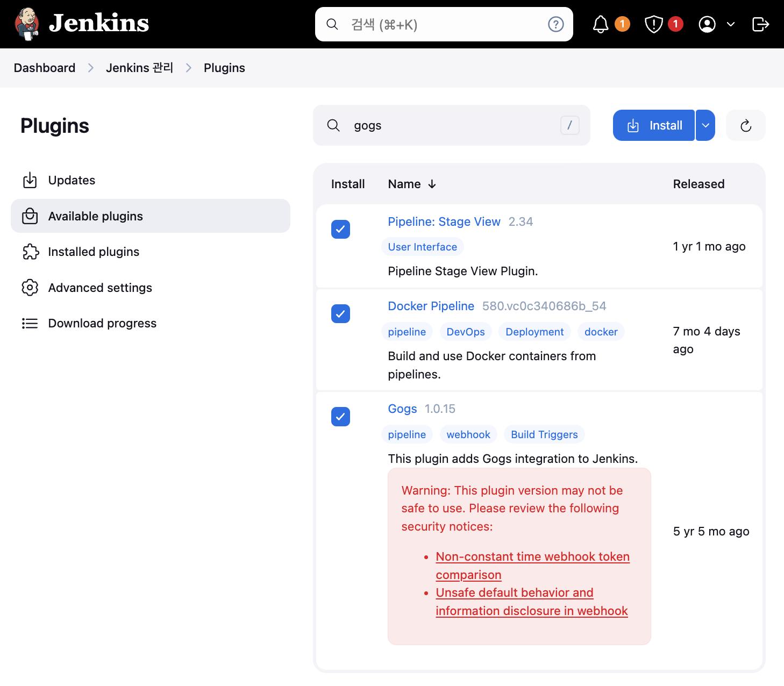Click the Available plugins bag icon

click(x=30, y=216)
